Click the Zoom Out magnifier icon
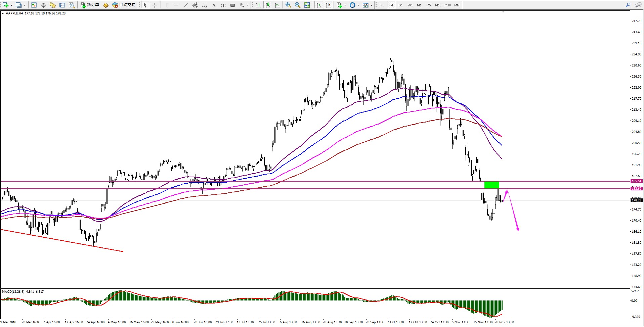644x327 pixels. (x=297, y=5)
